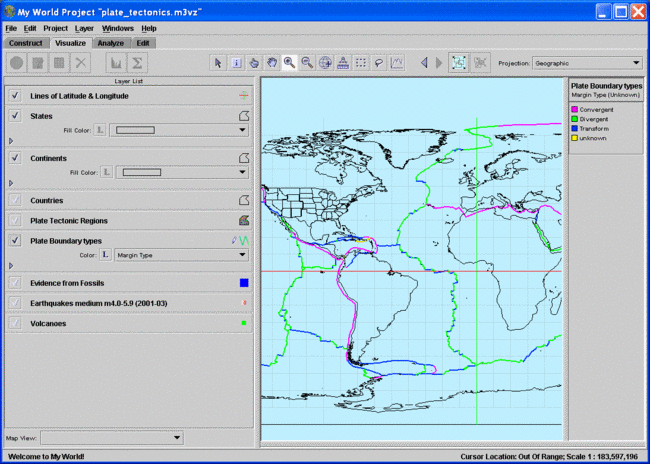Choose the zoom in magnifier tool
The width and height of the screenshot is (650, 464).
click(x=290, y=62)
